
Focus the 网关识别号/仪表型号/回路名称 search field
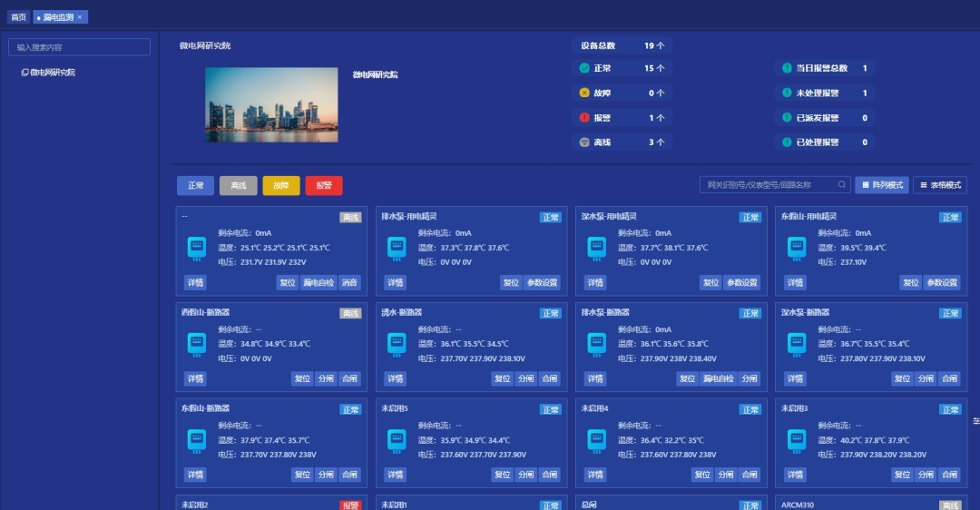point(775,185)
